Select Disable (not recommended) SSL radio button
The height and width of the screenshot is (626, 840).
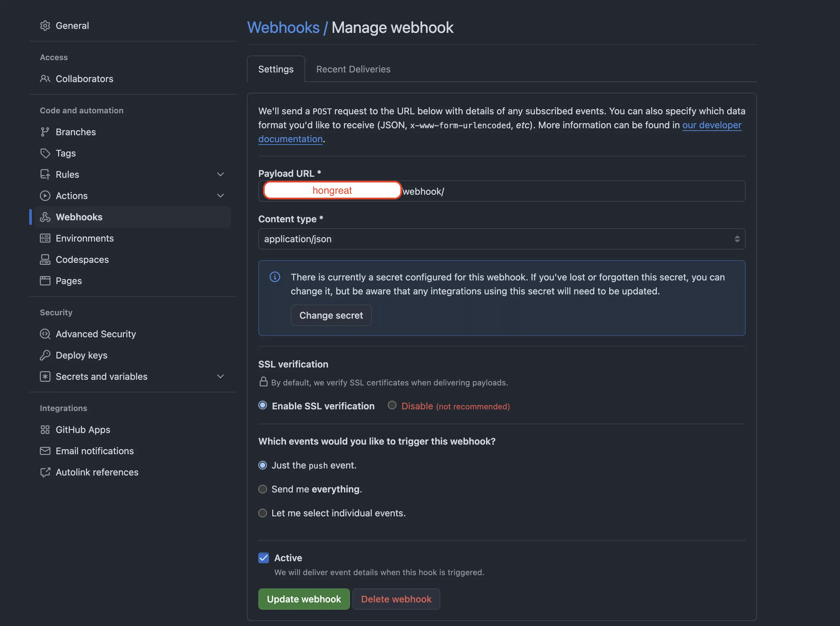[x=392, y=405]
